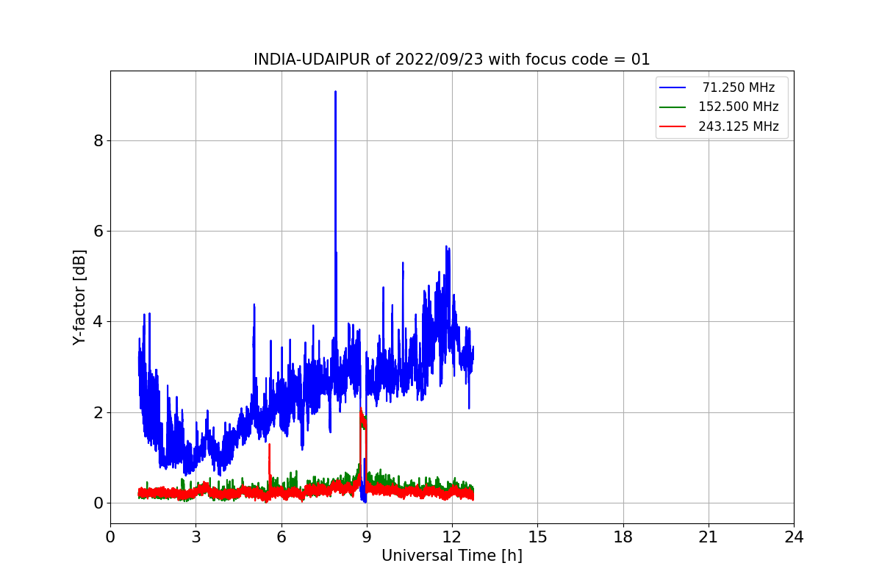This screenshot has width=882, height=588.
Task: Click x-axis tick label 6
Action: click(x=282, y=537)
